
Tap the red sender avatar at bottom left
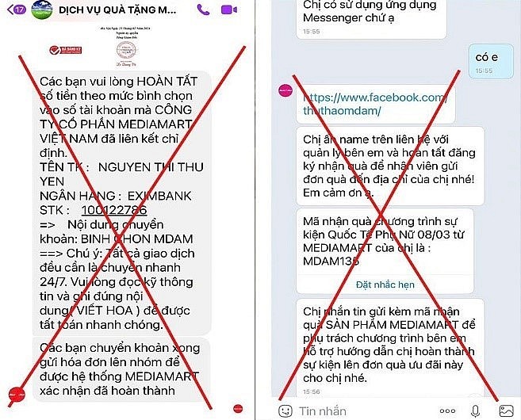click(17, 395)
